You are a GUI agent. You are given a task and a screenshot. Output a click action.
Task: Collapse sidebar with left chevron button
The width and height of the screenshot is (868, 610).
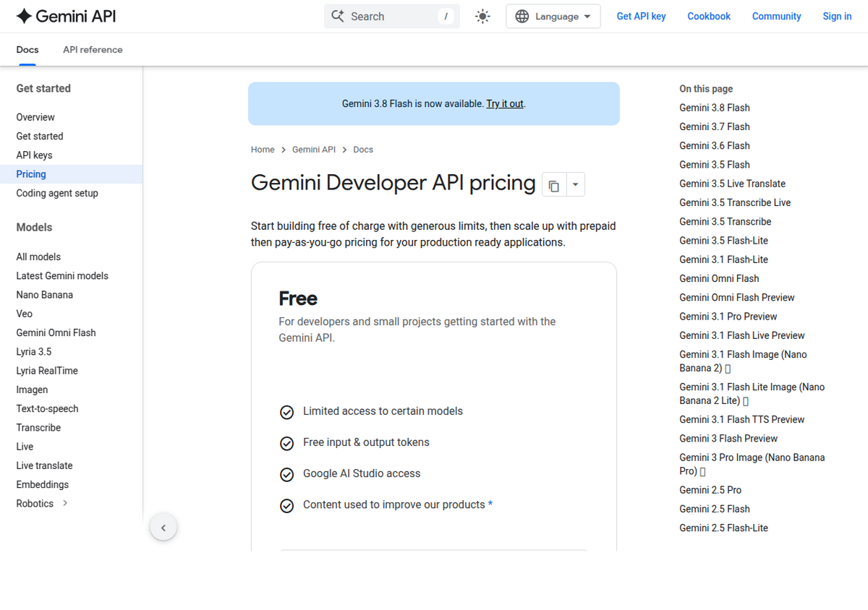(163, 528)
